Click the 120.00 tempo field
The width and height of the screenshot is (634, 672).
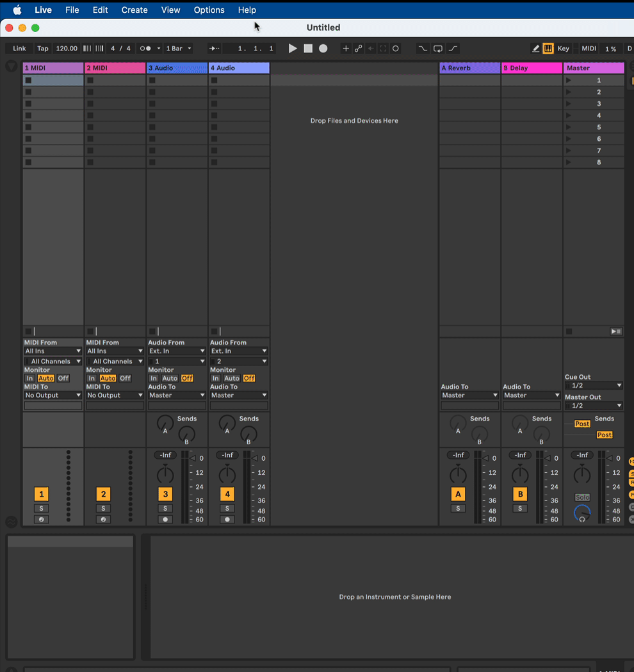coord(67,49)
